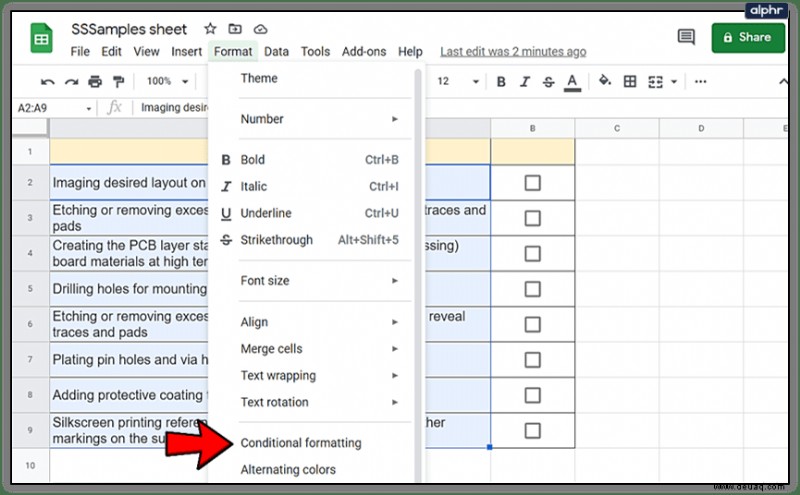800x495 pixels.
Task: Select column C header
Action: pos(617,128)
